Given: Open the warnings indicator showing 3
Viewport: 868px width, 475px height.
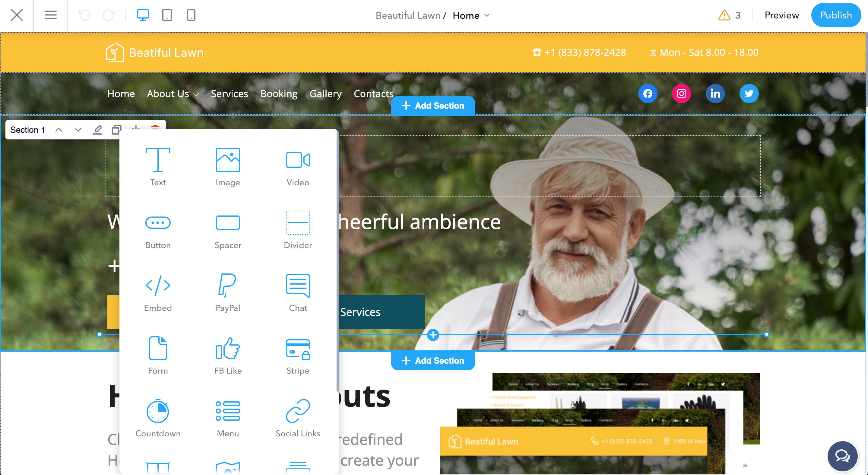Looking at the screenshot, I should point(729,15).
